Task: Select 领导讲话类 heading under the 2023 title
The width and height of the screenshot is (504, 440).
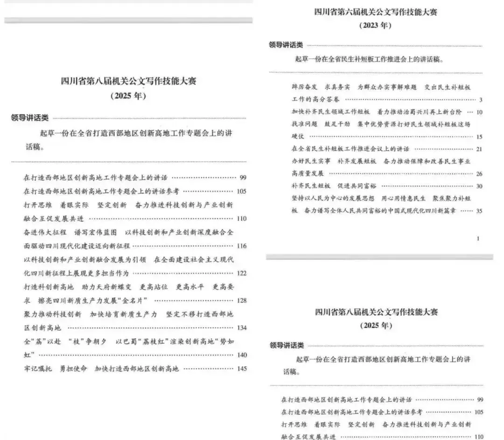Action: 286,45
